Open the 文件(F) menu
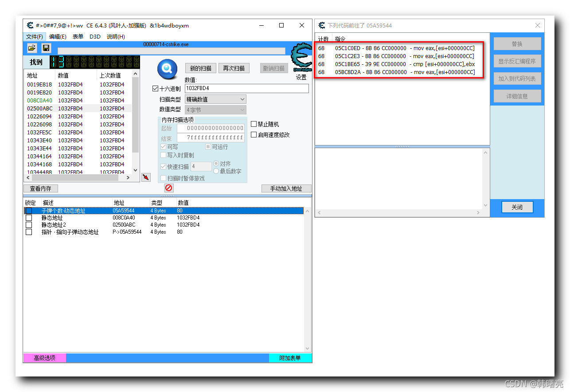 click(35, 37)
